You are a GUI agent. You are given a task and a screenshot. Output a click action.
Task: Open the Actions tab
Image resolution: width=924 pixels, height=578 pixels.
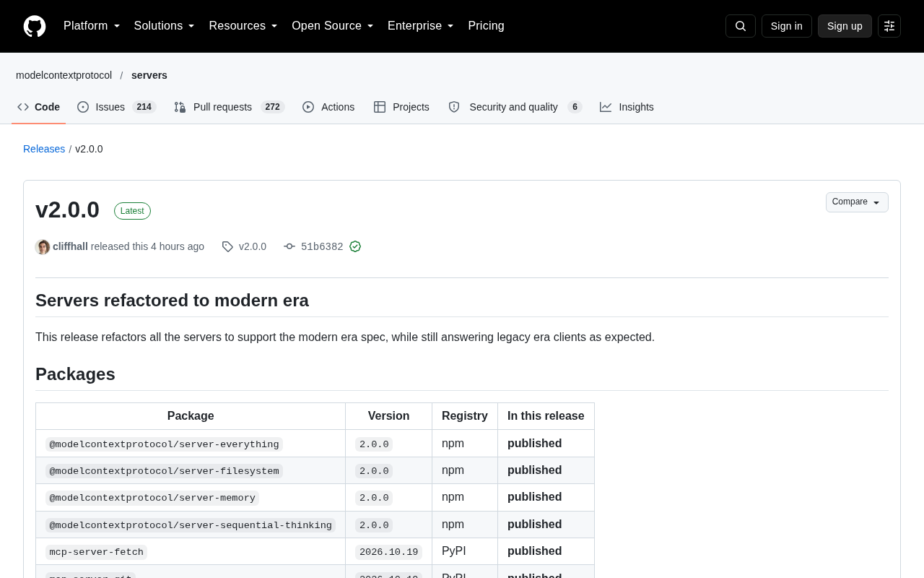pos(328,107)
